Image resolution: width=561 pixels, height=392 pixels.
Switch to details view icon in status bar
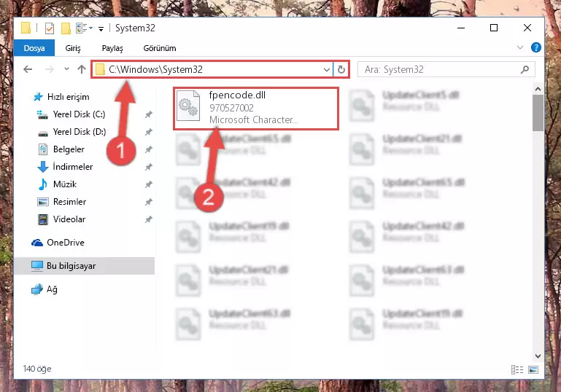517,369
